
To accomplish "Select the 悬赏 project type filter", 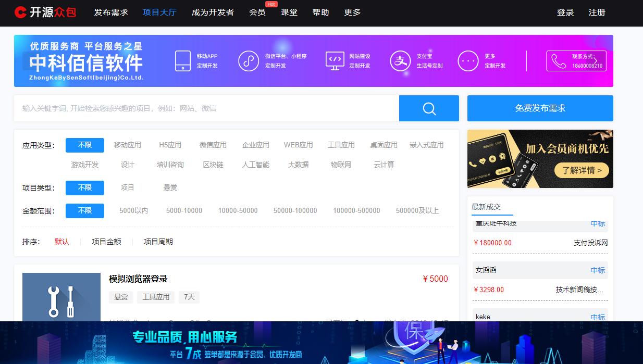I will 170,188.
